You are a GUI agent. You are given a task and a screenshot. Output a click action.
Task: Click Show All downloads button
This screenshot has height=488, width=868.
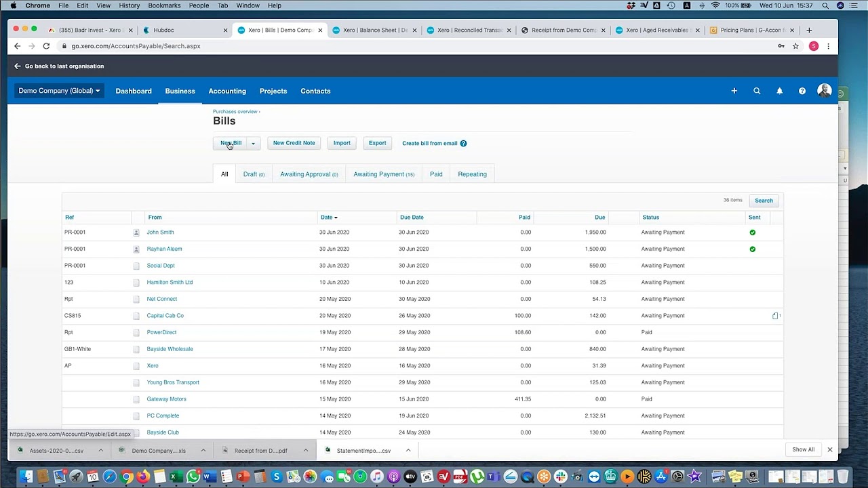click(803, 449)
